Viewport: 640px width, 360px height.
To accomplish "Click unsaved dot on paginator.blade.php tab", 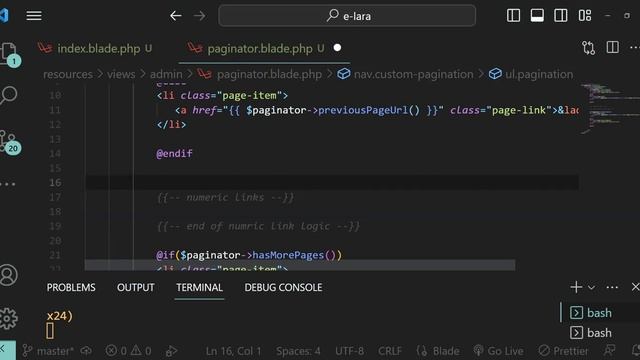I will pyautogui.click(x=337, y=48).
